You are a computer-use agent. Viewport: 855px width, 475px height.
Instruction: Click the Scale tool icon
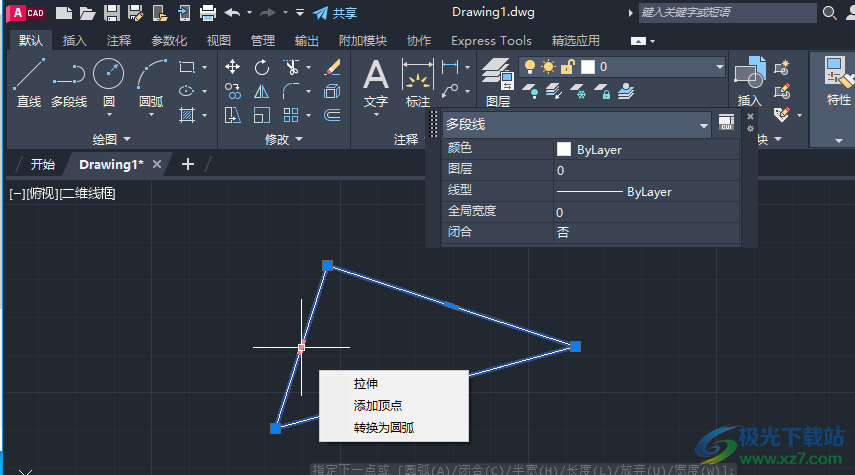(x=262, y=115)
